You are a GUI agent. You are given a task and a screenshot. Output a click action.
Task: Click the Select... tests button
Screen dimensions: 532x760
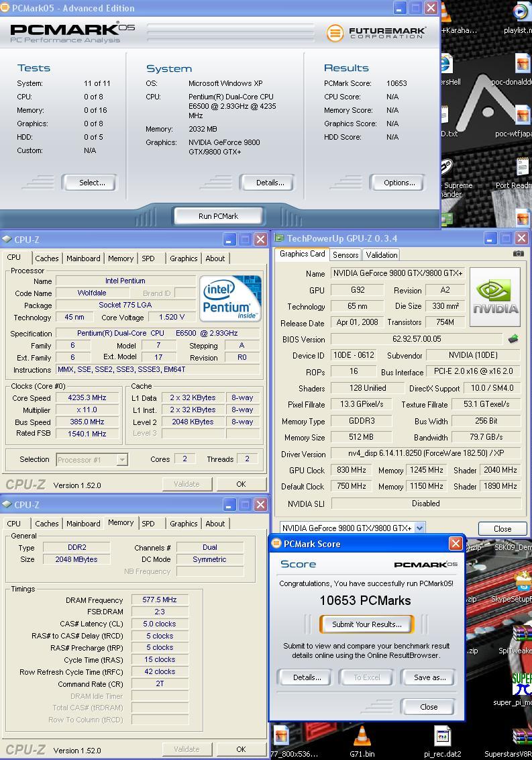click(x=90, y=182)
